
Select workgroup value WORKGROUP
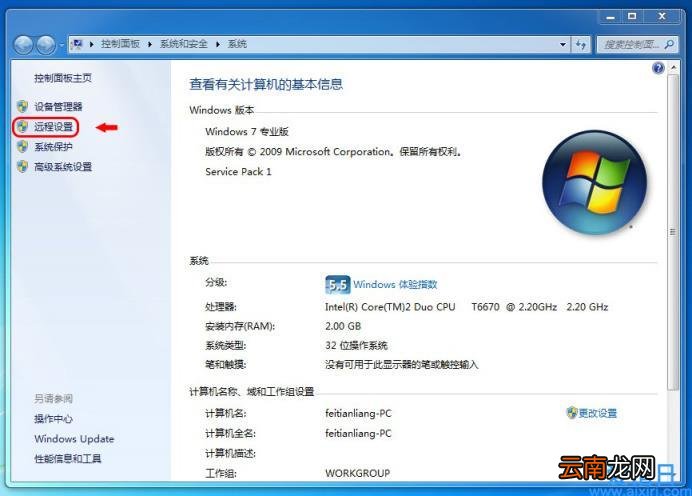[357, 473]
